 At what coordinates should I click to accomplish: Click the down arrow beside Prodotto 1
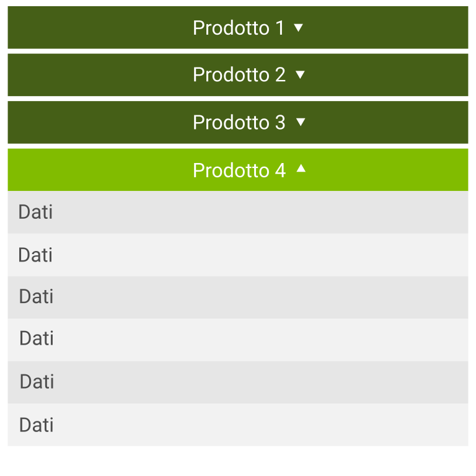298,28
